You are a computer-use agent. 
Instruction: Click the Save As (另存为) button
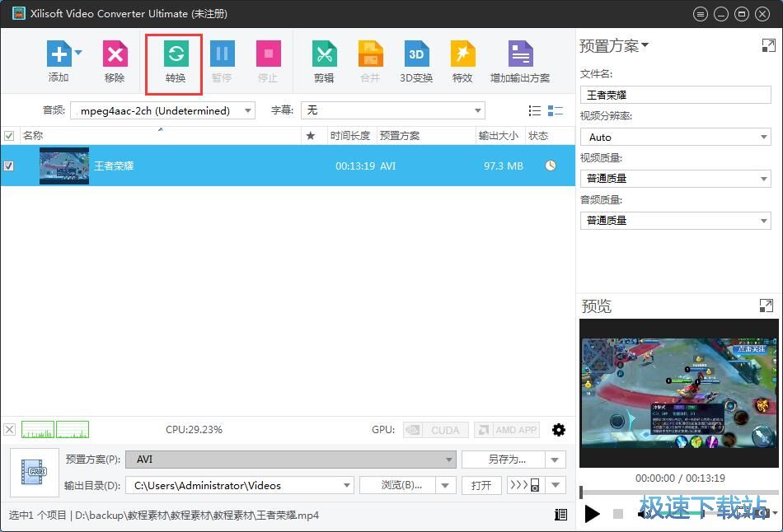tap(504, 460)
